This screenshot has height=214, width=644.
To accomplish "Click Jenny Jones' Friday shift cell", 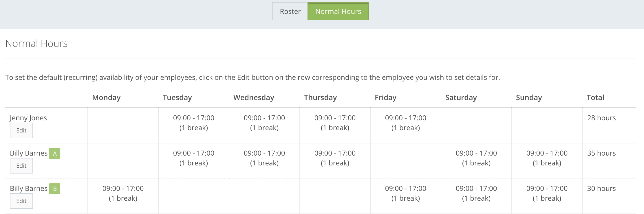I will [405, 123].
